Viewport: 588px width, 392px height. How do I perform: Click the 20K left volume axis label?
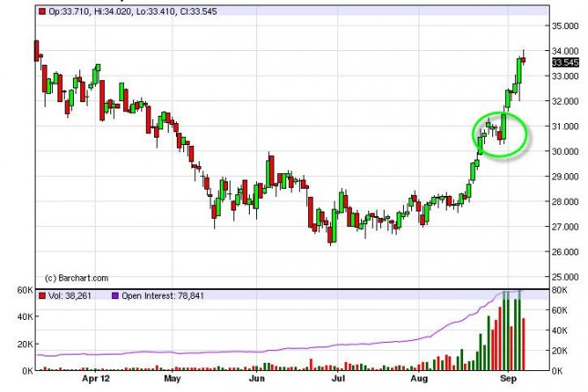(26, 345)
